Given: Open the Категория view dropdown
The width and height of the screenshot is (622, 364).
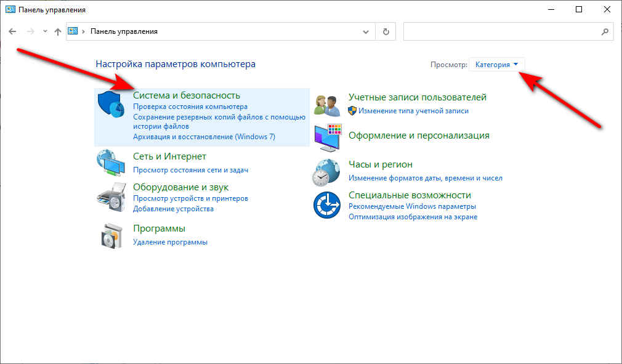Looking at the screenshot, I should coord(497,65).
